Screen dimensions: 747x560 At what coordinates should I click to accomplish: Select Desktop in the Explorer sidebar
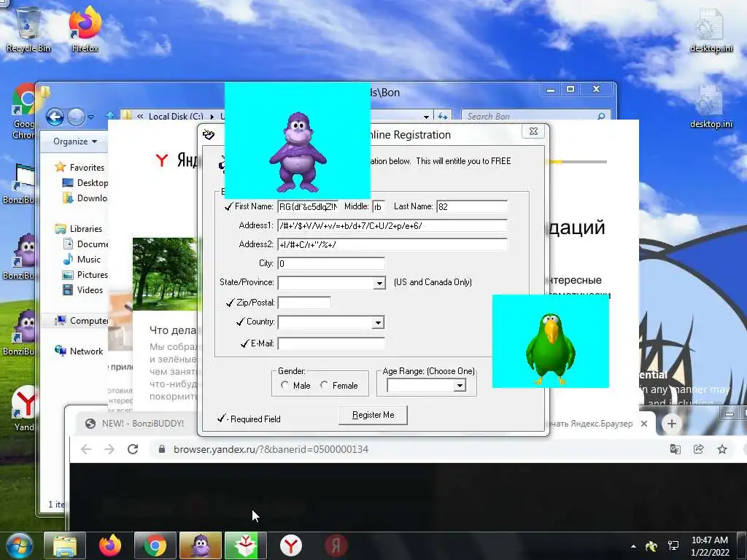click(86, 183)
